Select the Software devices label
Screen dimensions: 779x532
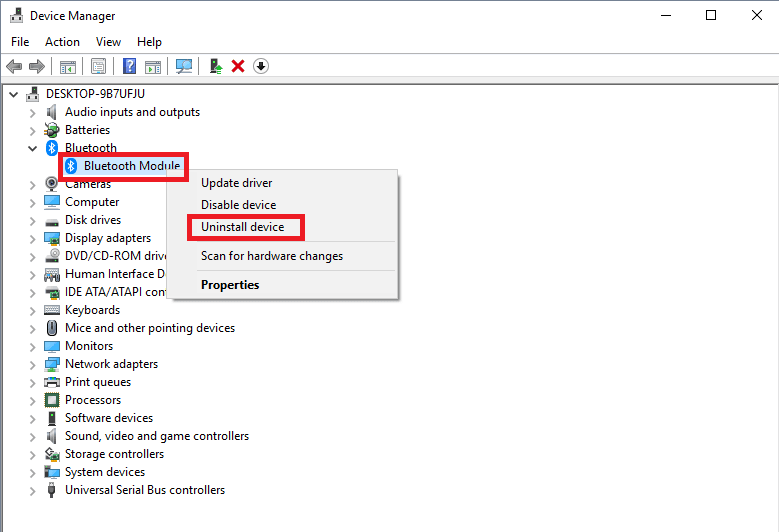pyautogui.click(x=109, y=418)
